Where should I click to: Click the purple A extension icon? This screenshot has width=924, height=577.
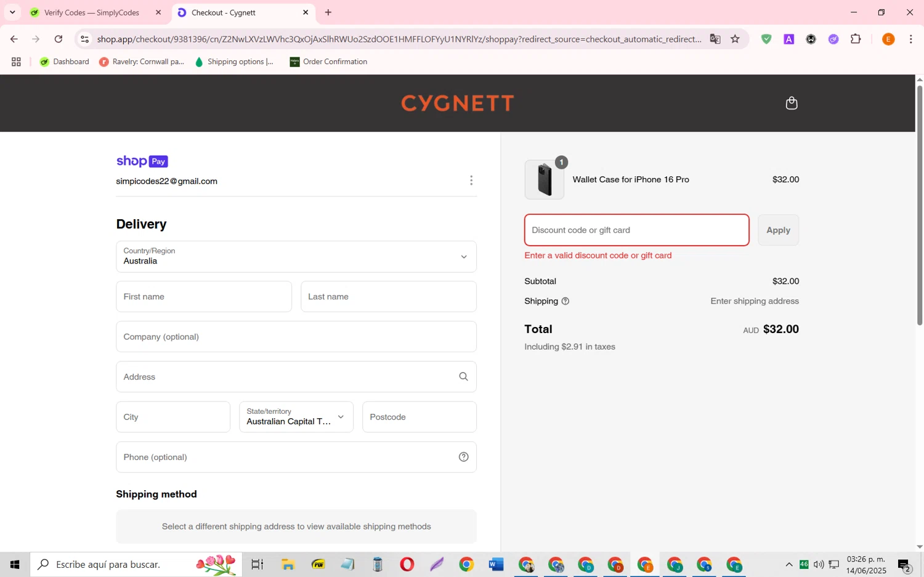point(788,39)
